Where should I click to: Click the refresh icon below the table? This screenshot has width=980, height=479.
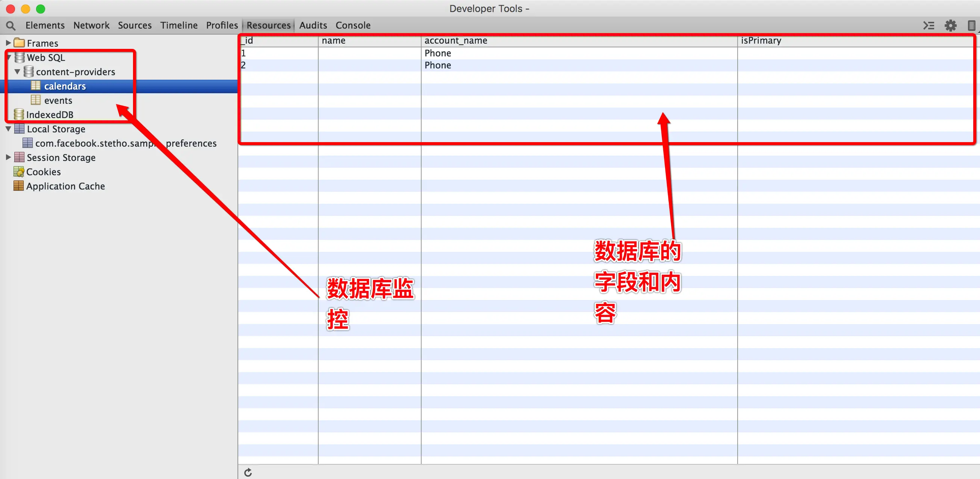(x=248, y=472)
